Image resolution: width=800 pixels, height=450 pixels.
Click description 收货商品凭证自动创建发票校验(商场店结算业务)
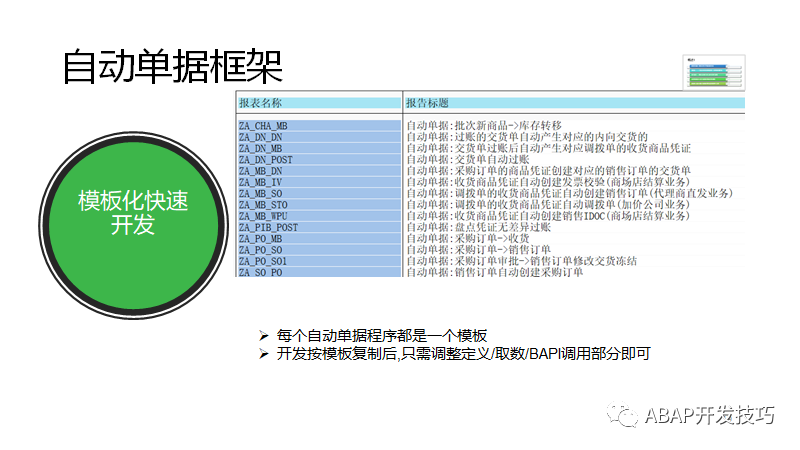click(572, 182)
